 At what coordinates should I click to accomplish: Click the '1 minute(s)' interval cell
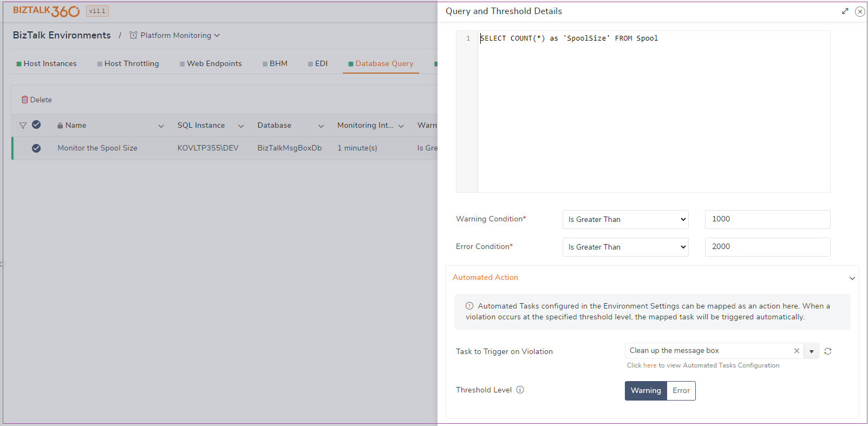pyautogui.click(x=357, y=148)
